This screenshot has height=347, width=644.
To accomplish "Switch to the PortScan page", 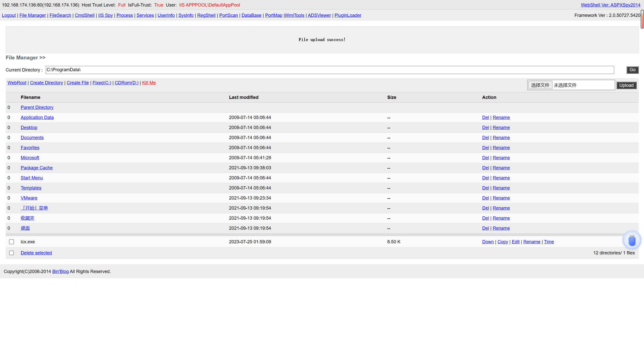I will 228,15.
